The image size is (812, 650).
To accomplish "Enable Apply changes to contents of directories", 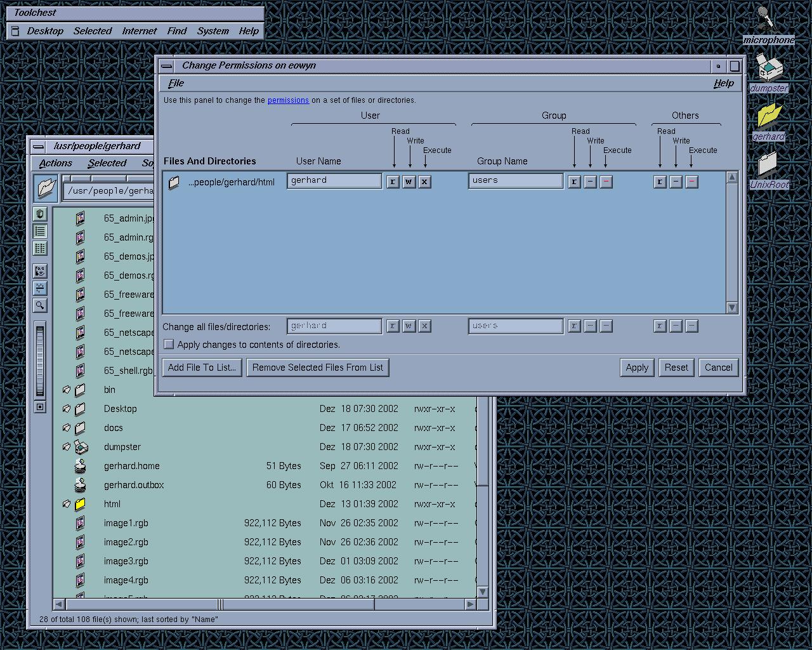I will pyautogui.click(x=169, y=344).
